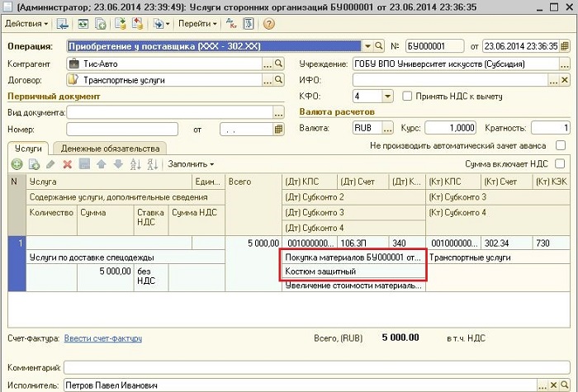This screenshot has height=392, width=578.
Task: Click the Ввести счет-фактуру link
Action: click(x=103, y=338)
